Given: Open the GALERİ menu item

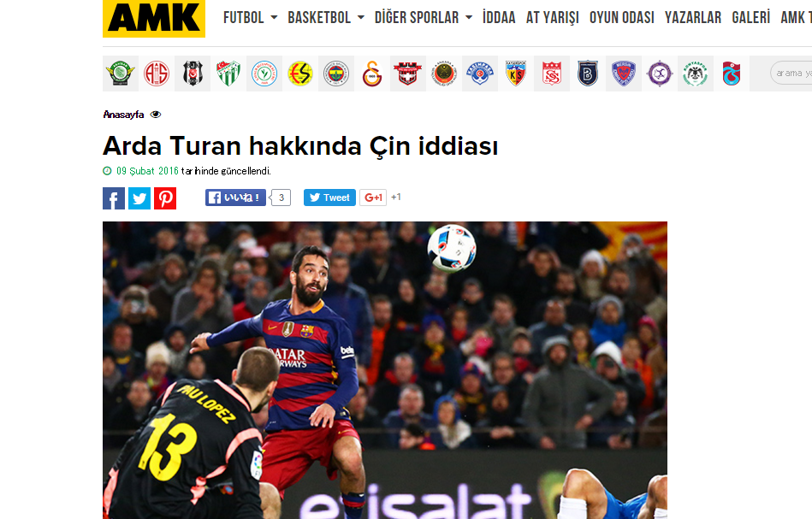Looking at the screenshot, I should point(751,18).
